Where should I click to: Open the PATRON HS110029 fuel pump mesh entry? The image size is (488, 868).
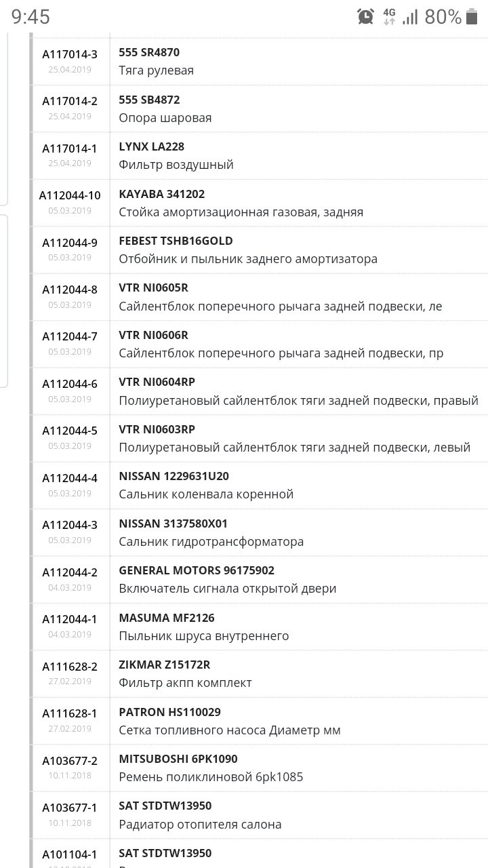point(271,721)
